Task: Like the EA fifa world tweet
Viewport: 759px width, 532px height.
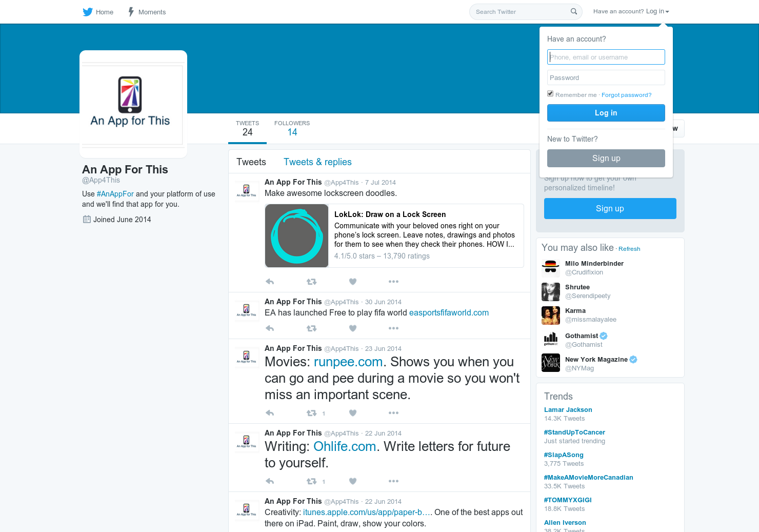Action: click(x=353, y=328)
